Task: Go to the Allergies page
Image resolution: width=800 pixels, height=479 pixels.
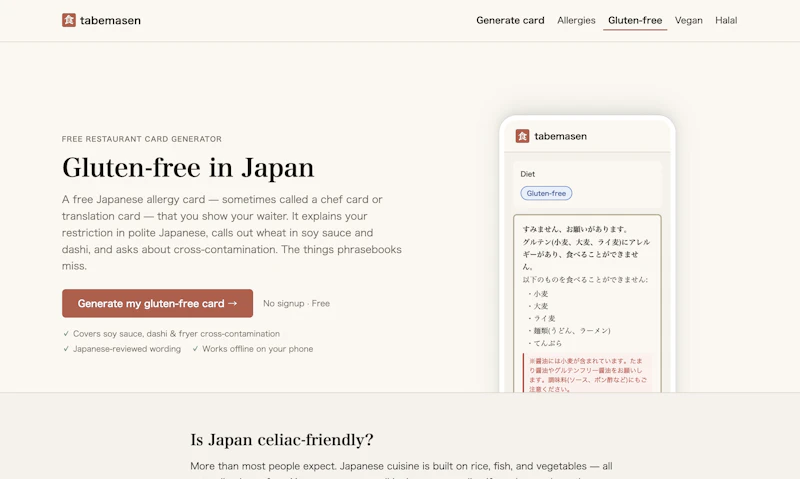Action: pyautogui.click(x=576, y=20)
